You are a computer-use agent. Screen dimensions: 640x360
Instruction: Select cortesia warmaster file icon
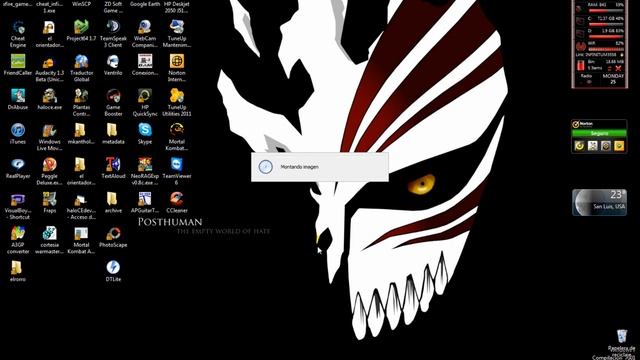coord(49,240)
